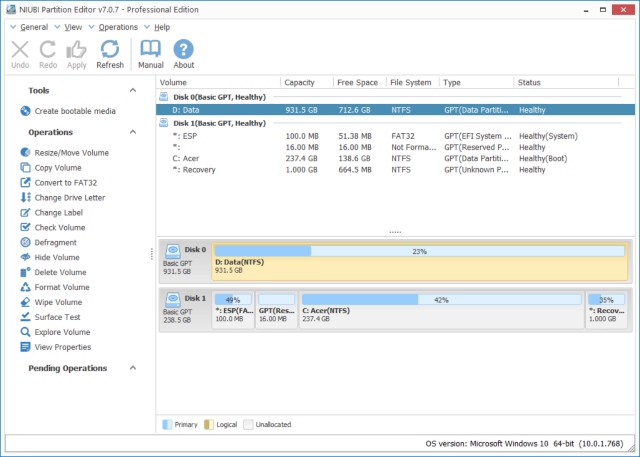Click the Undo toolbar icon
Screen dimensions: 640x457
[20, 49]
